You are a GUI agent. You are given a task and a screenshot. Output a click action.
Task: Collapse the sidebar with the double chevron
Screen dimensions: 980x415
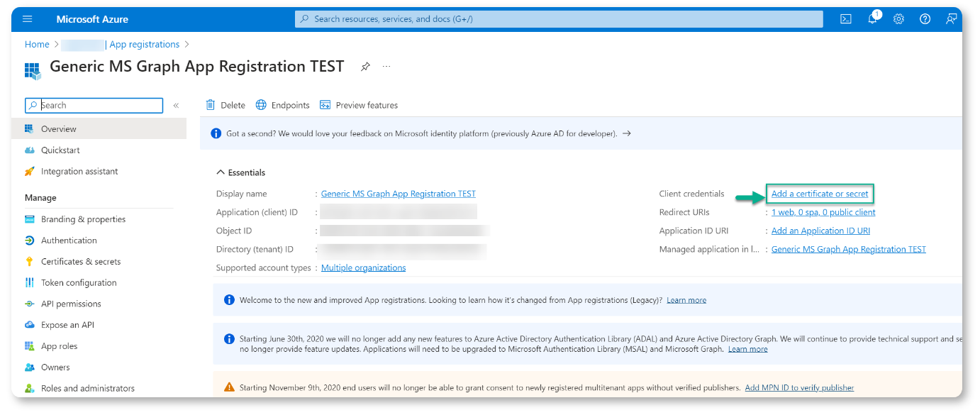[x=176, y=106]
